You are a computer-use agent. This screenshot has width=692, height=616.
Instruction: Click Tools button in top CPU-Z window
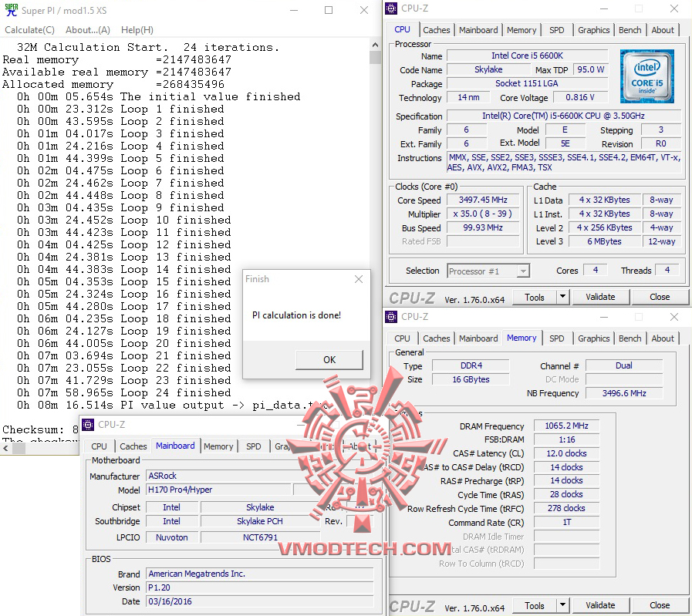tap(535, 297)
